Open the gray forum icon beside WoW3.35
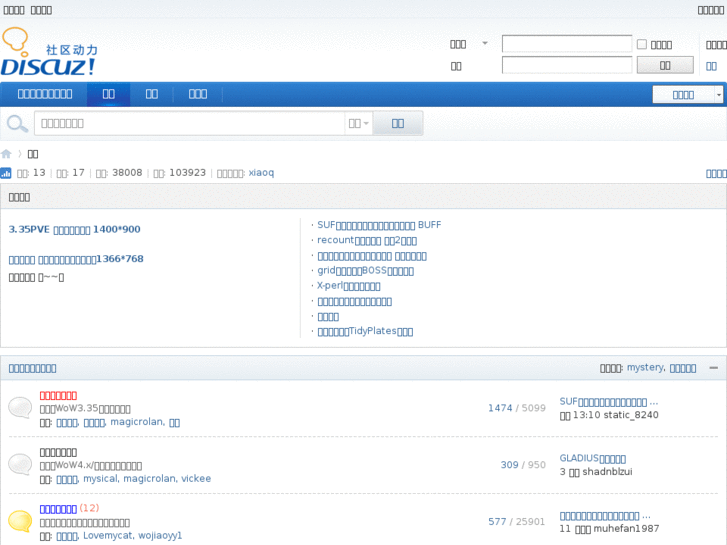The width and height of the screenshot is (727, 545). click(20, 408)
